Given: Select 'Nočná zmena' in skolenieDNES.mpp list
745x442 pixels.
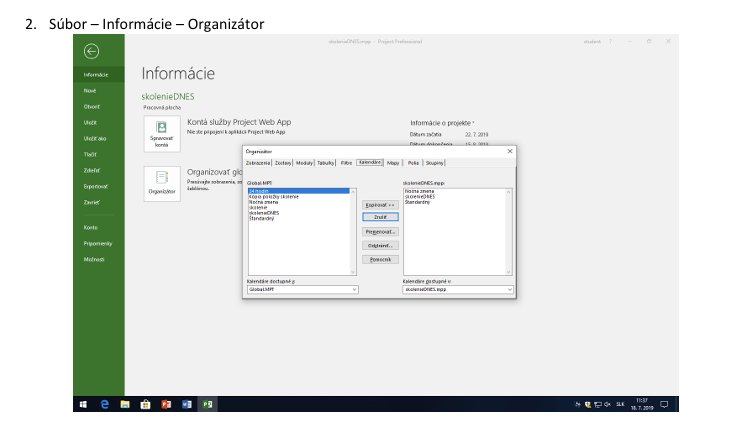Looking at the screenshot, I should 419,191.
